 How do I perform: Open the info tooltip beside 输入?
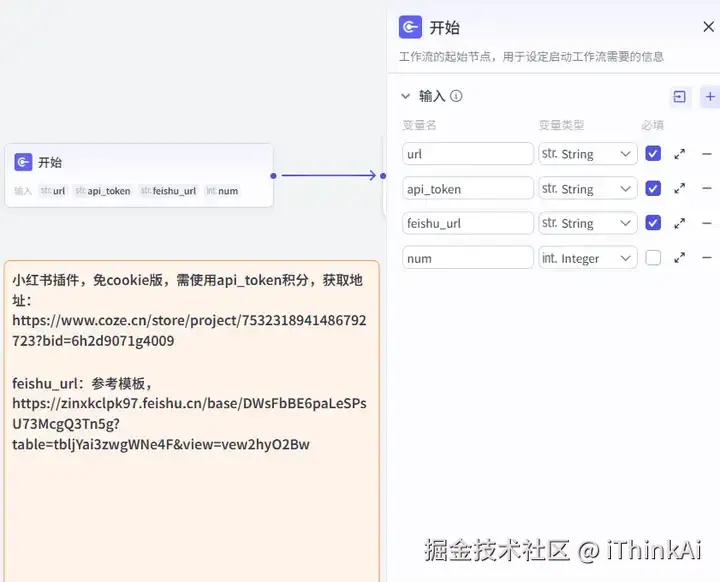point(456,96)
